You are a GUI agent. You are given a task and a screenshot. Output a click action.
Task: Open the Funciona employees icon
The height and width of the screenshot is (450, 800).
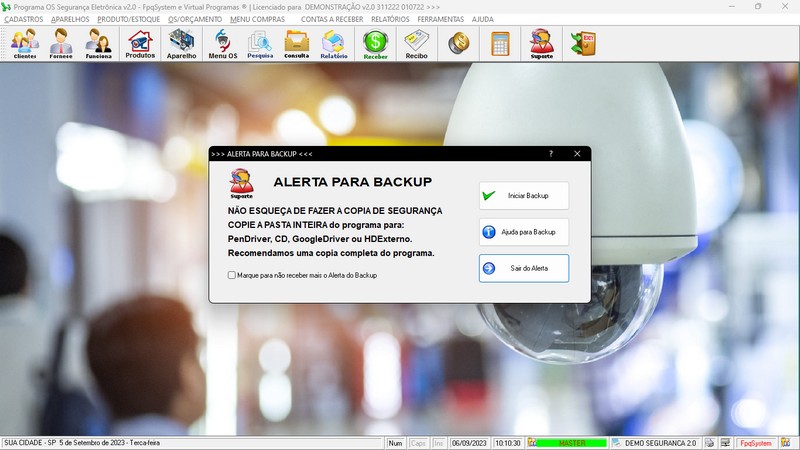pyautogui.click(x=98, y=44)
